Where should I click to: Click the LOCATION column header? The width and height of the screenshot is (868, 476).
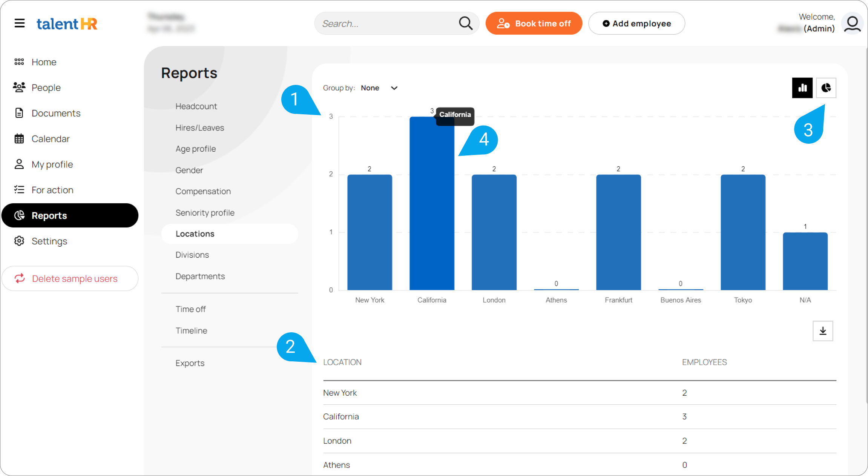point(342,362)
